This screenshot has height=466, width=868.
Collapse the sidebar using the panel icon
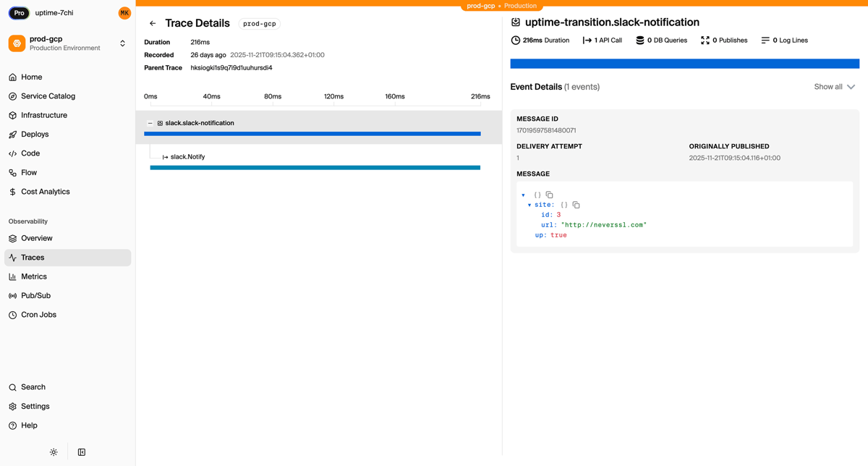[81, 451]
